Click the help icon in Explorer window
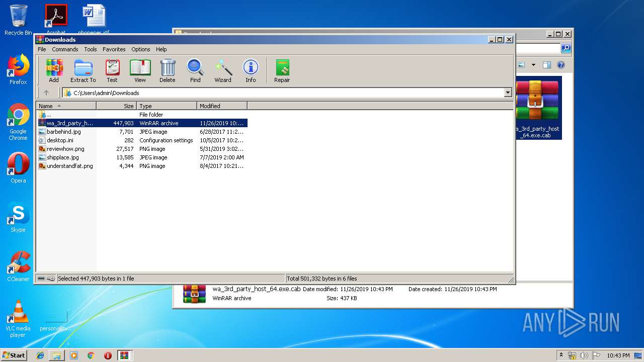The height and width of the screenshot is (362, 644). [561, 65]
